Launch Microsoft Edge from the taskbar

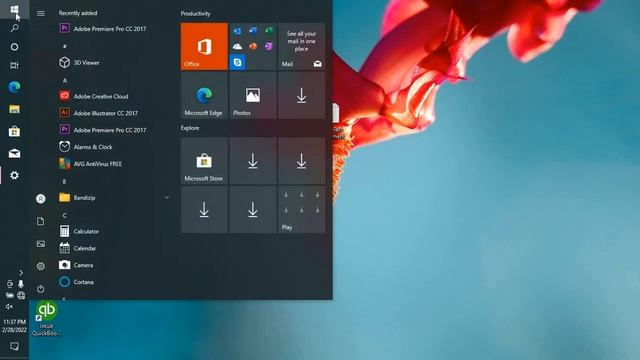click(x=14, y=87)
